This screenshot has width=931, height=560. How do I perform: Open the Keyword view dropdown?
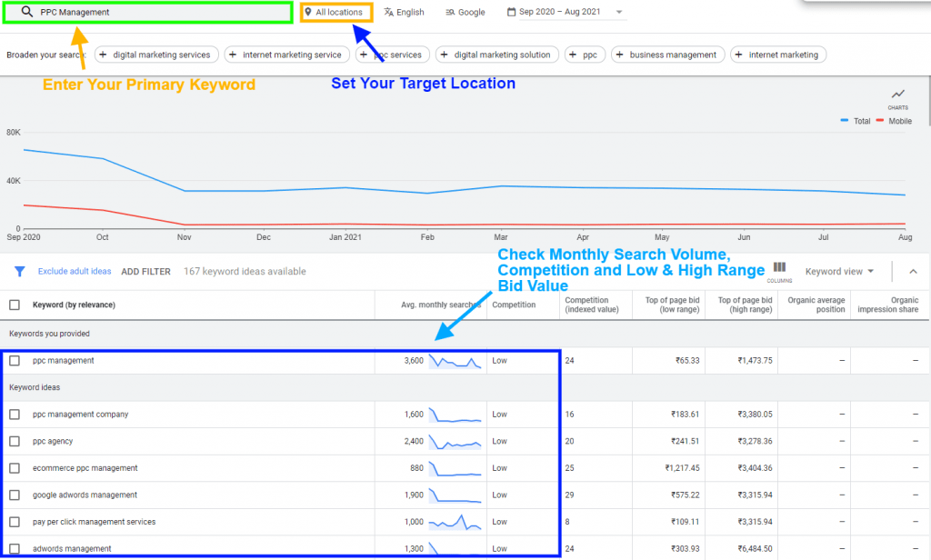point(839,271)
